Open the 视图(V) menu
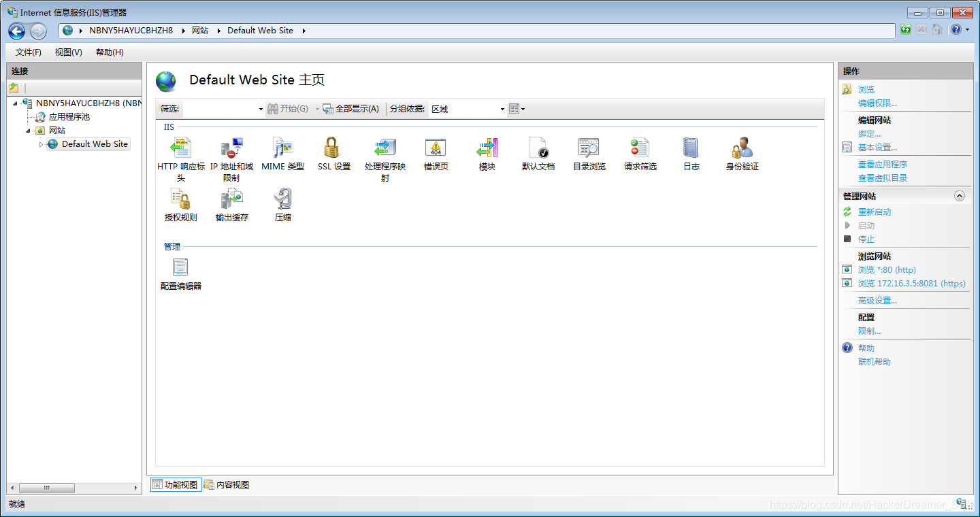This screenshot has width=980, height=517. (69, 52)
